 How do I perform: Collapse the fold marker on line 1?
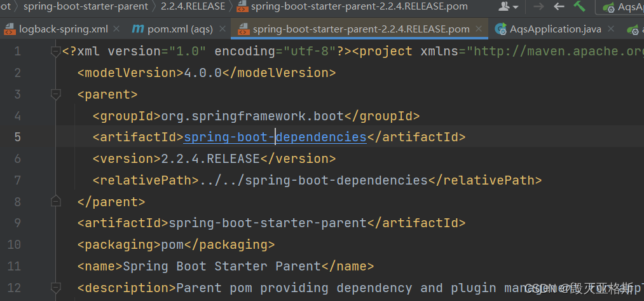[x=55, y=51]
